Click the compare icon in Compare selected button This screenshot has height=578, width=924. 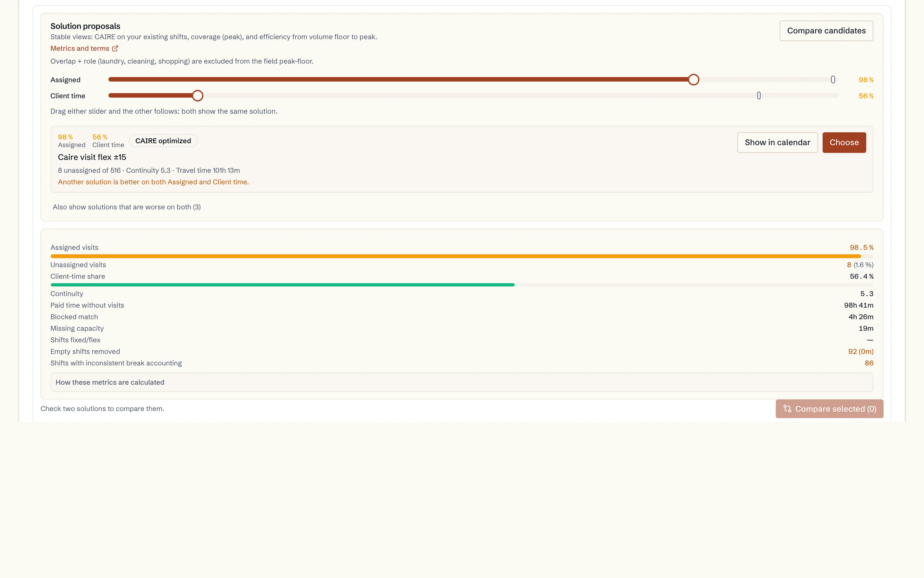(x=787, y=409)
